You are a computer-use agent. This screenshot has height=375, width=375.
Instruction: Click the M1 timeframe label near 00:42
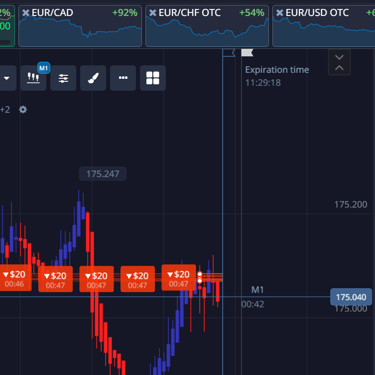point(257,290)
